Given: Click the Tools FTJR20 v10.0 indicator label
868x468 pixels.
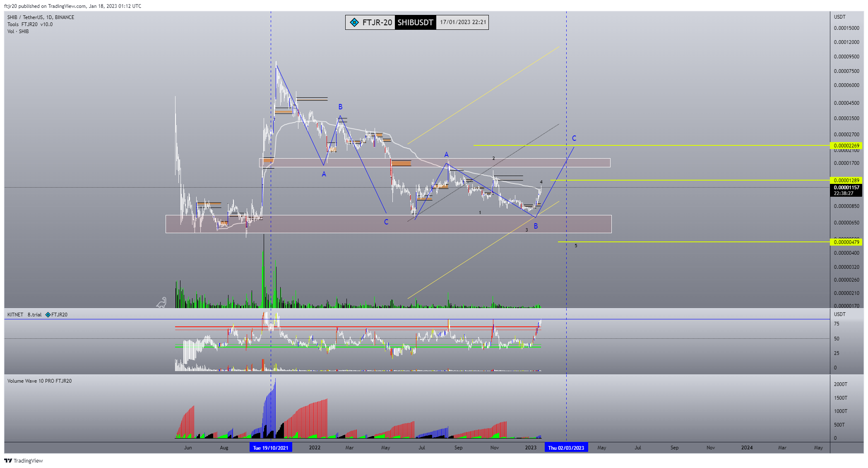Looking at the screenshot, I should (x=30, y=24).
